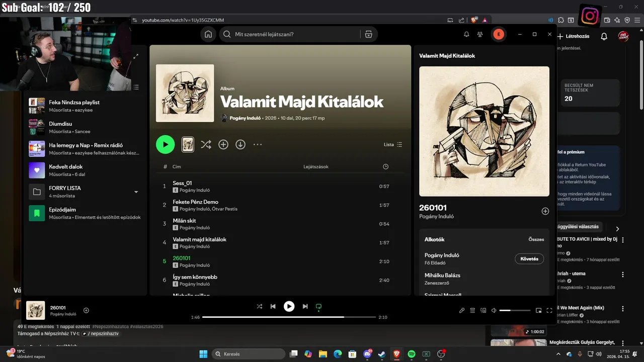
Task: Open Windows Start button
Action: 203,354
